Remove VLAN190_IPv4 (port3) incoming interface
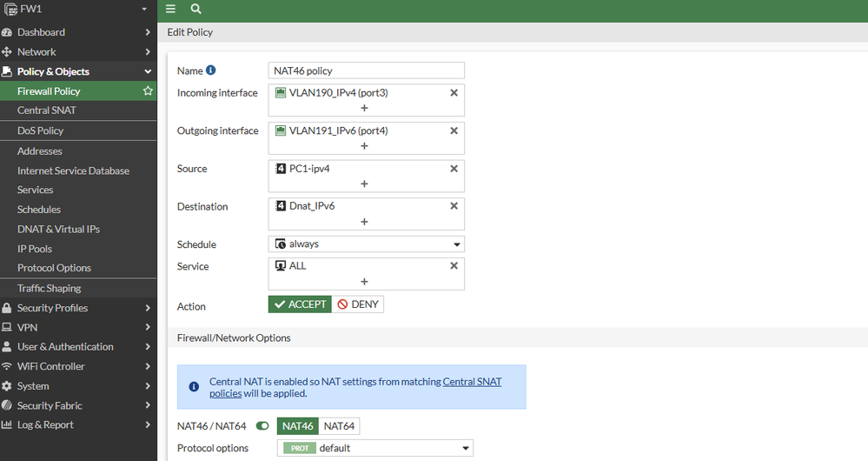 point(454,93)
